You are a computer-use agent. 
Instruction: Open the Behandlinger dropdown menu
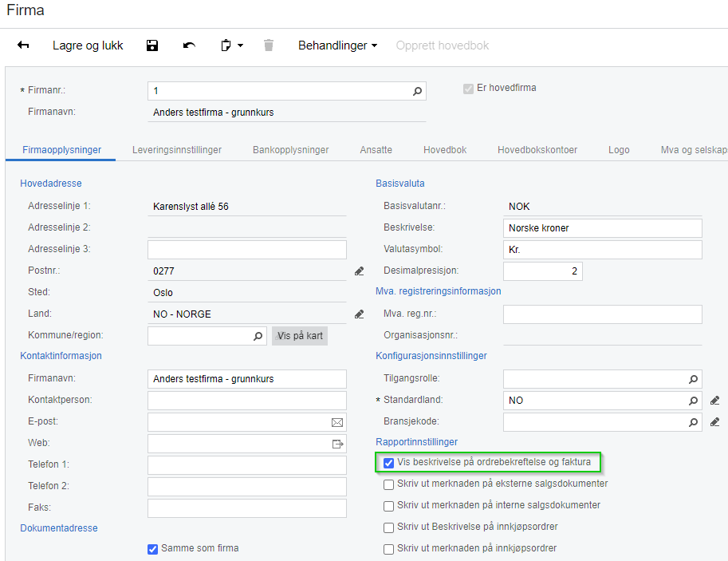pyautogui.click(x=337, y=45)
